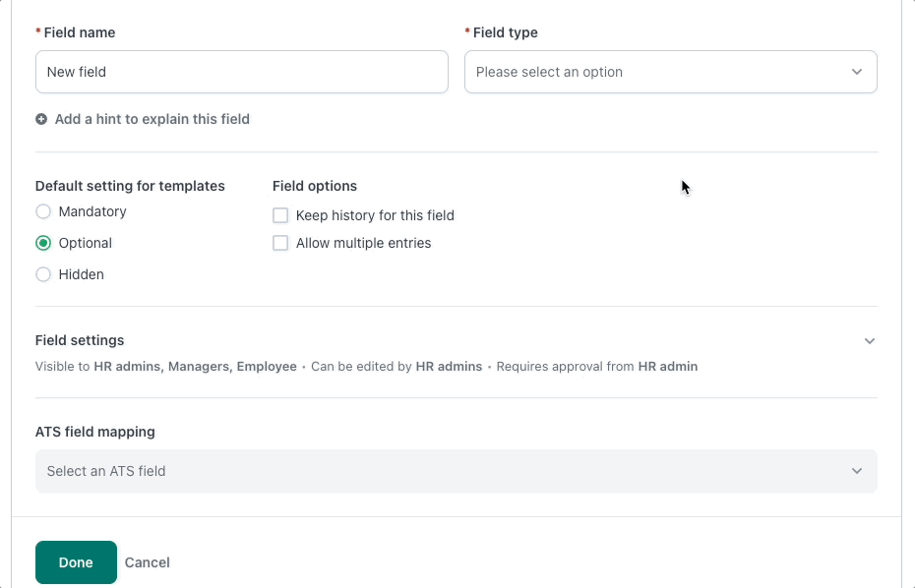This screenshot has height=588, width=915.
Task: Click the Field settings collapse chevron
Action: (869, 340)
